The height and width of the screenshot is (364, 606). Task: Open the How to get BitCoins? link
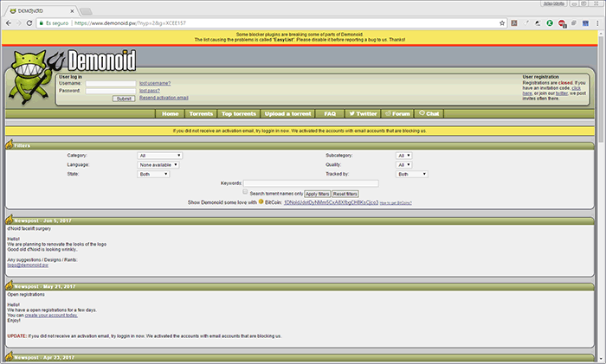[x=396, y=203]
